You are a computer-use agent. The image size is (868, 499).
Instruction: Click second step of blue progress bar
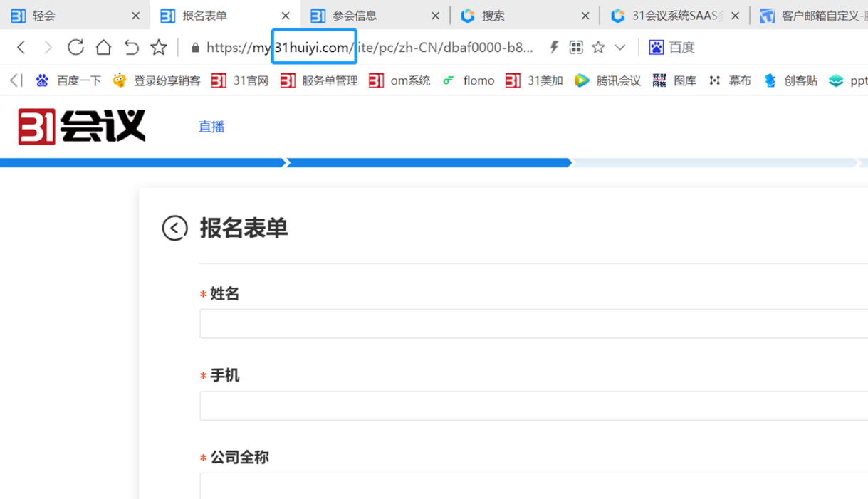coord(429,163)
